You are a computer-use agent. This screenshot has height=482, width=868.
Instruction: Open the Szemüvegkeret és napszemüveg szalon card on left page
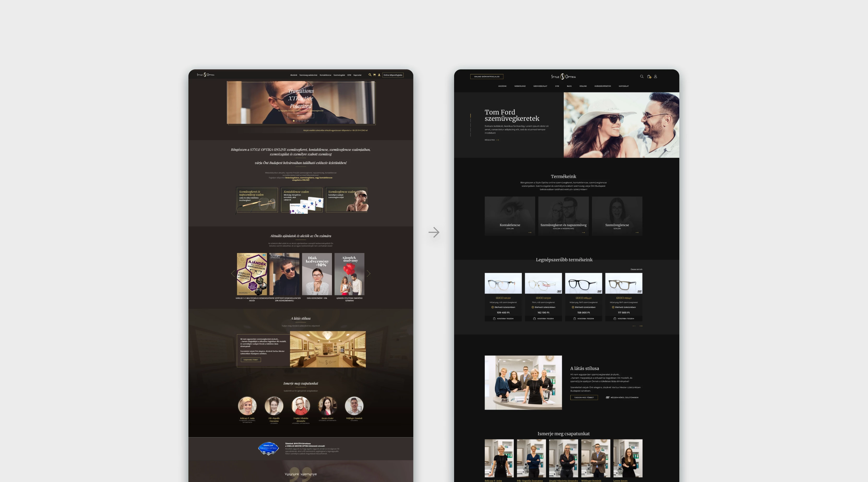click(257, 200)
